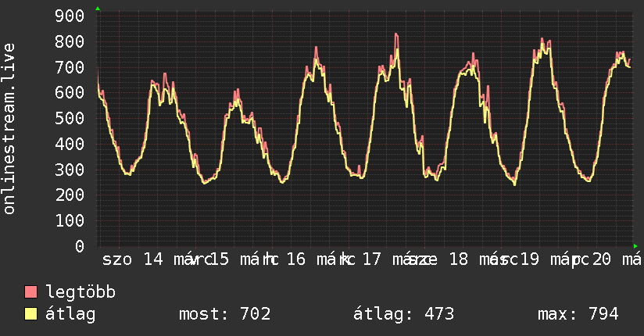Screen dimensions: 644x336
Task: Select the 'legtöbb' legend label
Action: pyautogui.click(x=80, y=291)
